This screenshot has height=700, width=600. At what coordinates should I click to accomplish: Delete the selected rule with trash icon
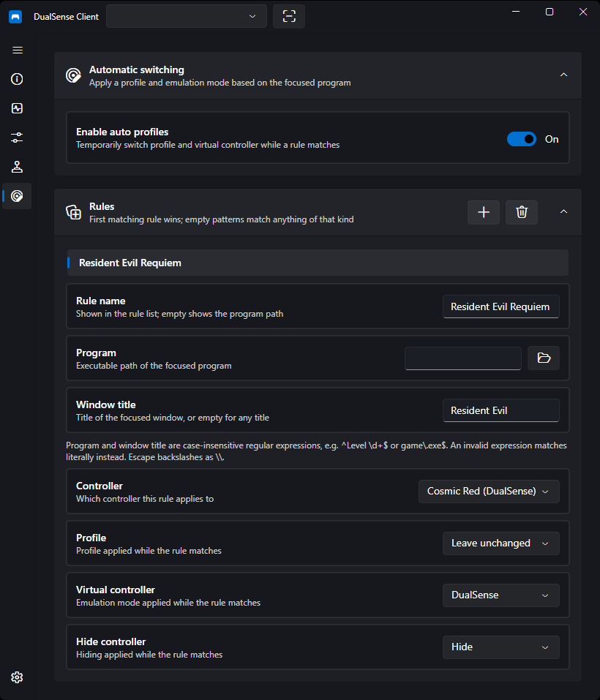(x=522, y=212)
